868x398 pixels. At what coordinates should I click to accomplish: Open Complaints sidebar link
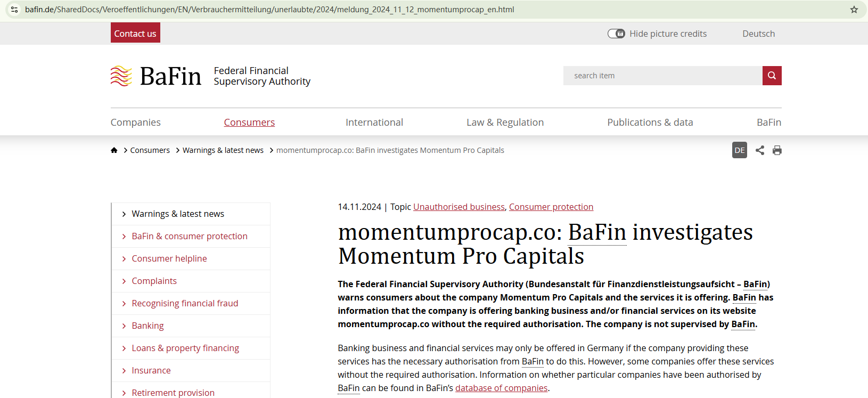coord(154,281)
